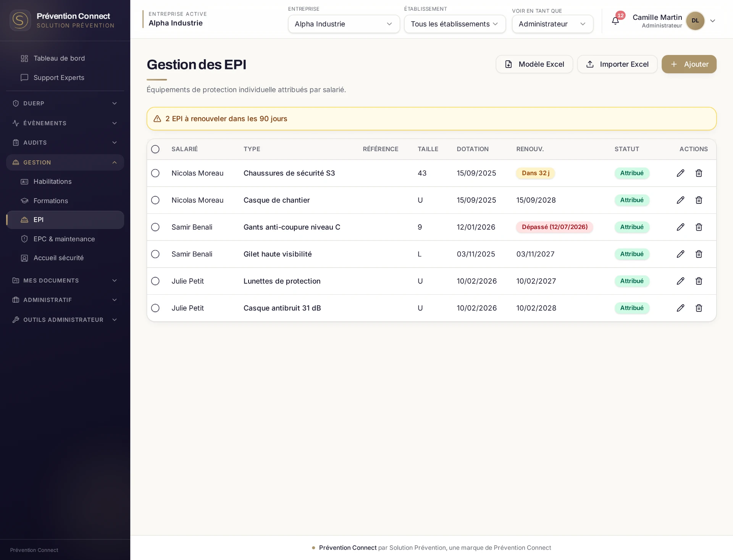Select Samir Benali Gilet haute visibilité row
Screen dimensions: 733x560
(155, 254)
